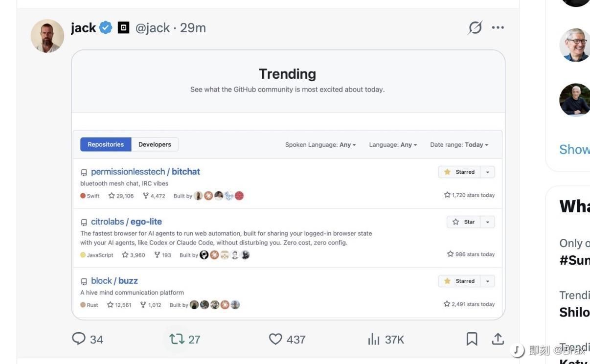This screenshot has height=364, width=590.
Task: Open the three-dot more menu on tweet
Action: coord(498,28)
